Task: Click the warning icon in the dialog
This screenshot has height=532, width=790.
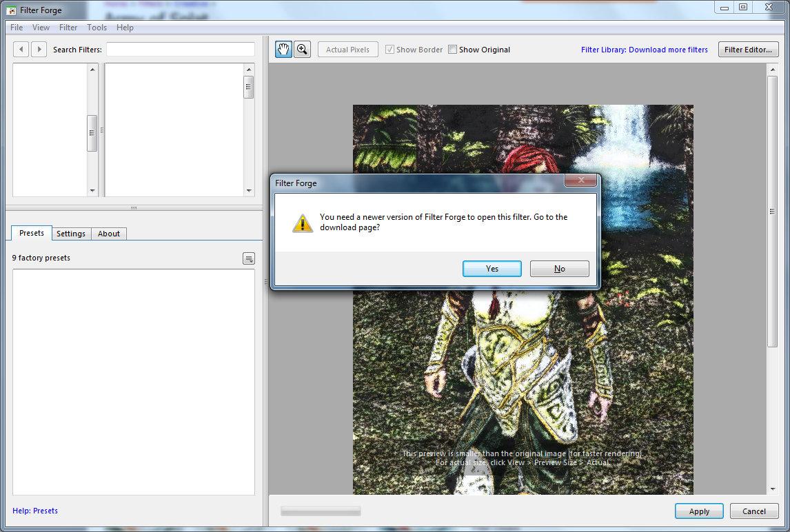Action: point(303,223)
